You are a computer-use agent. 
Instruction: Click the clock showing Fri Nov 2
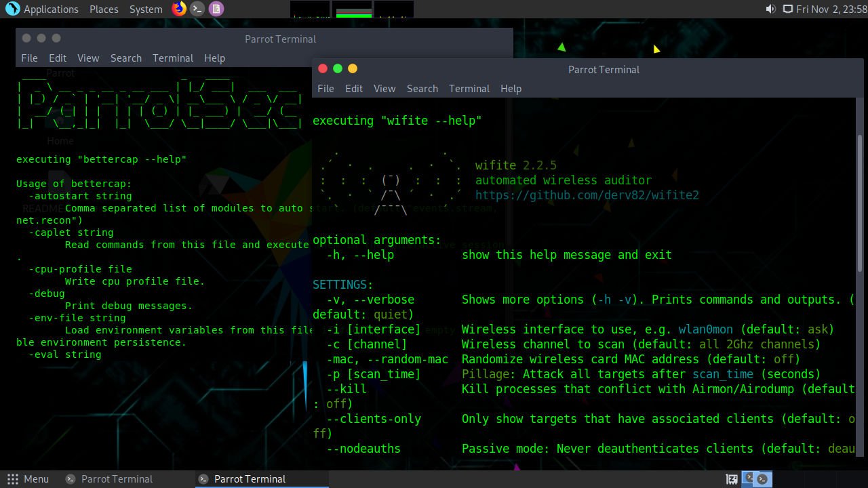(x=831, y=9)
